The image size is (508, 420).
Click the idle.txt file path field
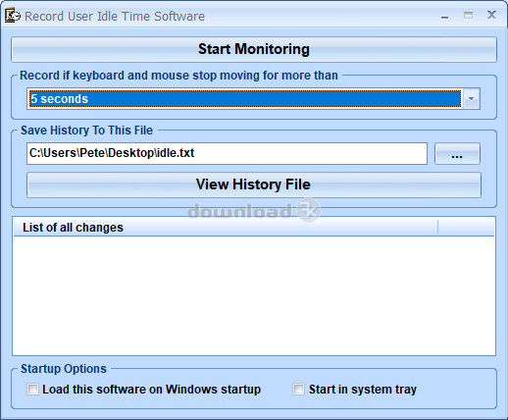click(x=227, y=153)
